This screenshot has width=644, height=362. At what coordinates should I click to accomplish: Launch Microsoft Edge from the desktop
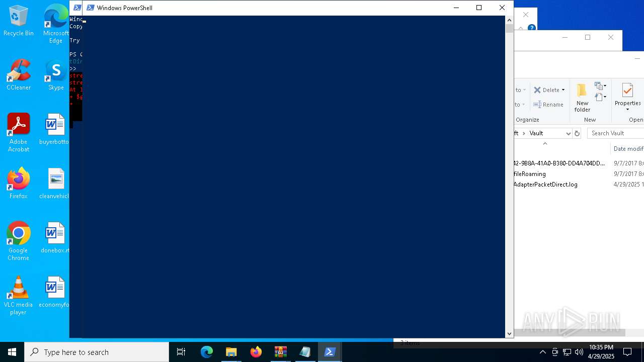point(56,24)
